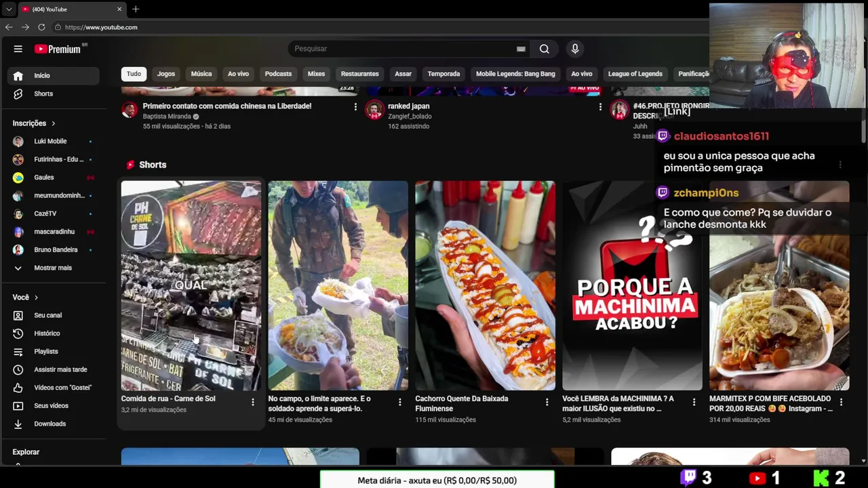The width and height of the screenshot is (868, 488).
Task: Open options for MACHINIMA short
Action: pyautogui.click(x=694, y=403)
